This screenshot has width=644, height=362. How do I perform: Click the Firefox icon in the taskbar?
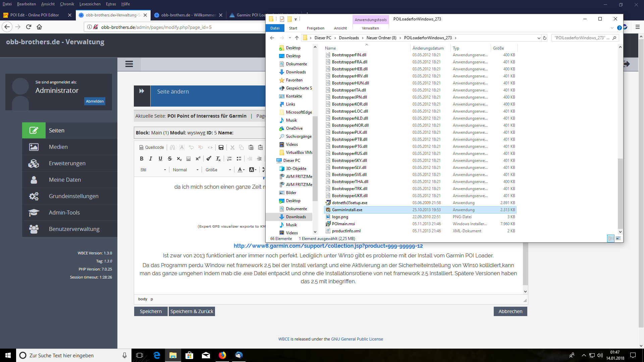222,355
